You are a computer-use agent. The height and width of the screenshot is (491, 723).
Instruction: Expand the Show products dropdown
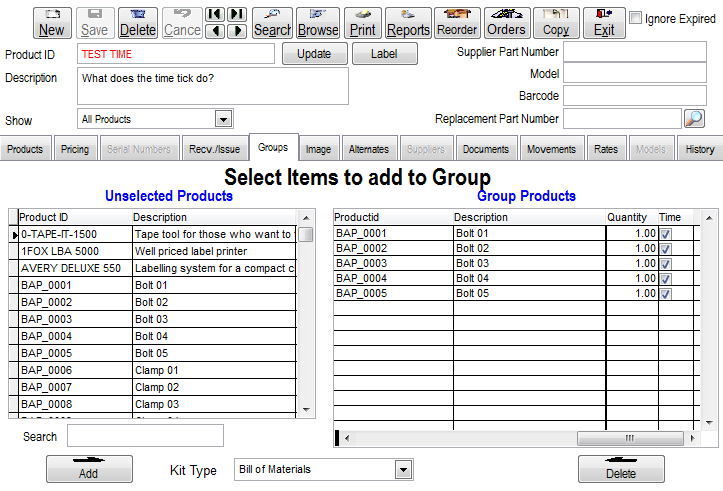coord(224,120)
